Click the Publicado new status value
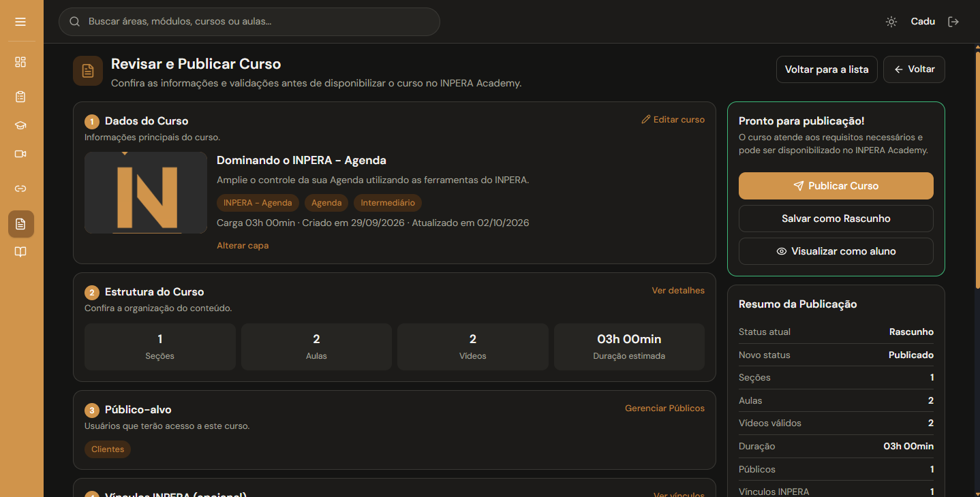This screenshot has width=980, height=497. pyautogui.click(x=911, y=355)
